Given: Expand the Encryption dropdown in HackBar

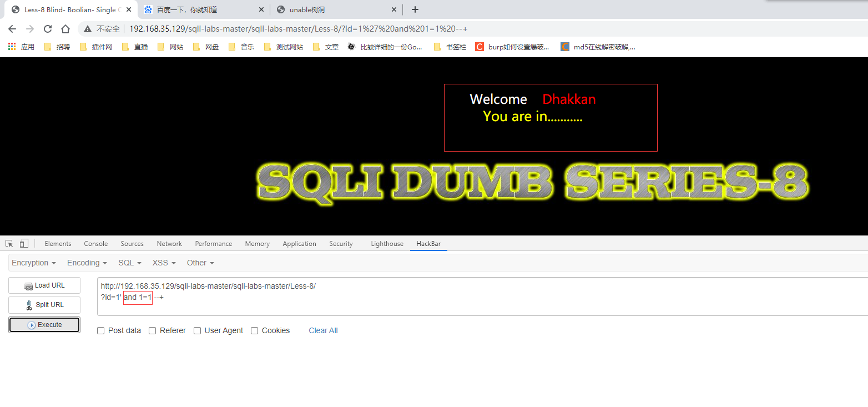Looking at the screenshot, I should [x=34, y=263].
